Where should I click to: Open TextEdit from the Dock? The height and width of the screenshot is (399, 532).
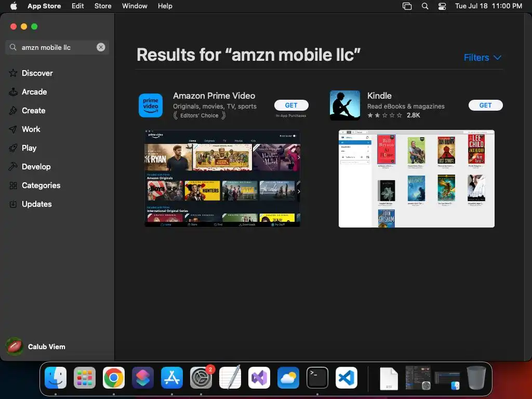(x=230, y=377)
